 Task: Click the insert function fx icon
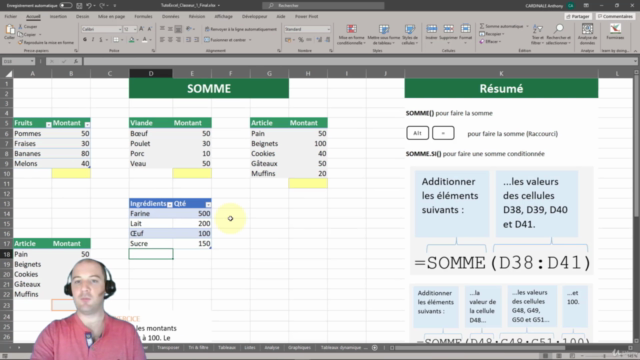[76, 61]
